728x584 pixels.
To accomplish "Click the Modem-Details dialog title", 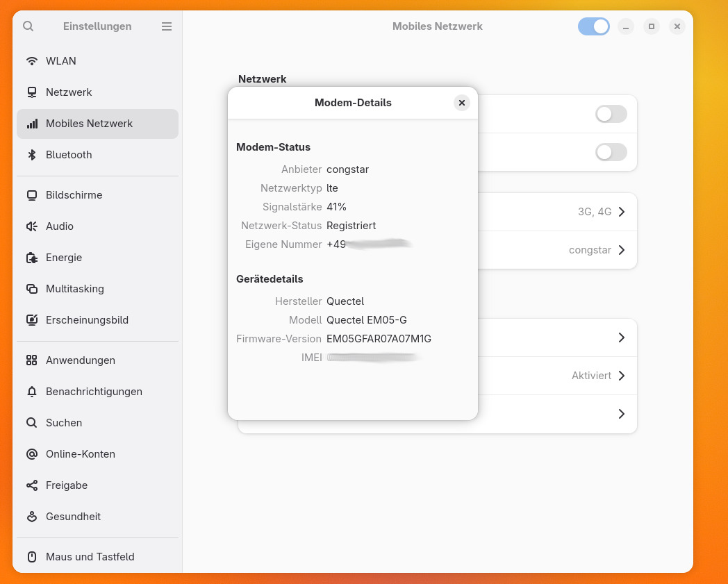I will click(x=353, y=103).
